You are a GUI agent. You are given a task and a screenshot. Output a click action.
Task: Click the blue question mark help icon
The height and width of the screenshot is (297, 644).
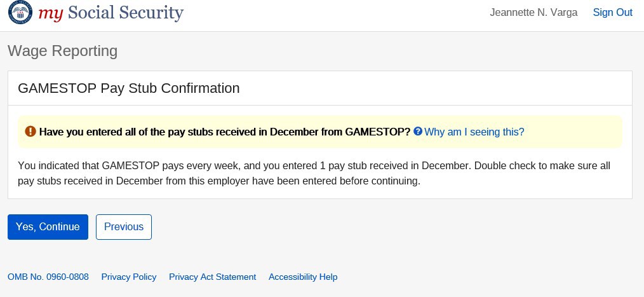[418, 132]
